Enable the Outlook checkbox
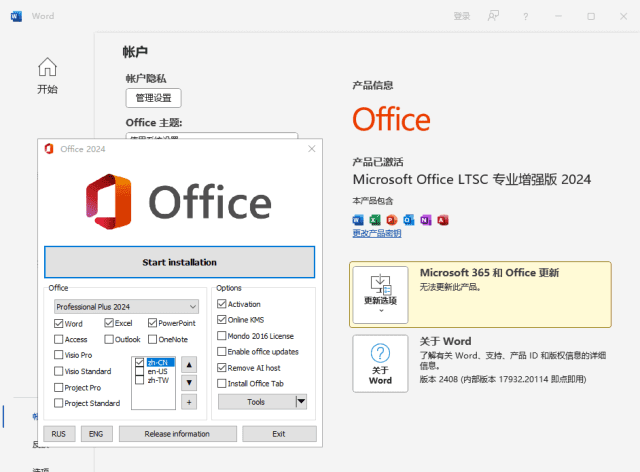Screen dimensions: 640x472 coord(109,339)
